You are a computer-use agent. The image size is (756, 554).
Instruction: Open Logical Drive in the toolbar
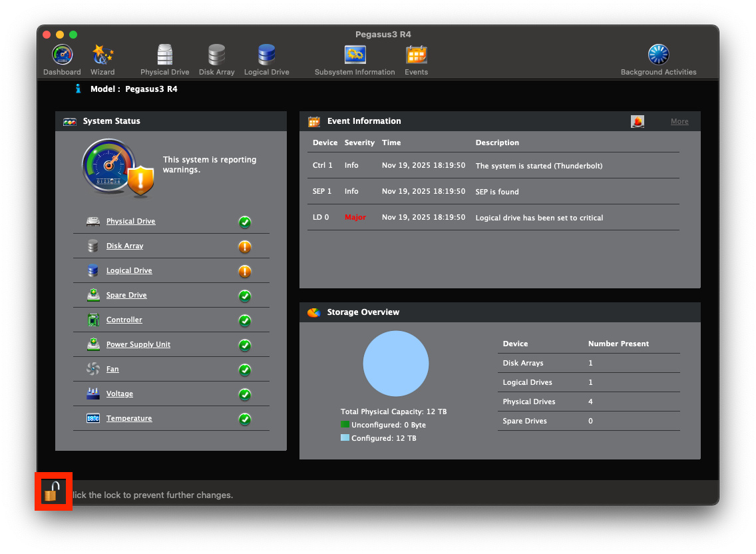point(267,60)
